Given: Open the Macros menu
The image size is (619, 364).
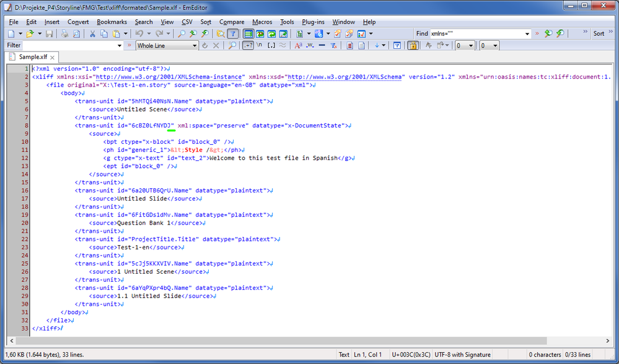Looking at the screenshot, I should pos(261,22).
